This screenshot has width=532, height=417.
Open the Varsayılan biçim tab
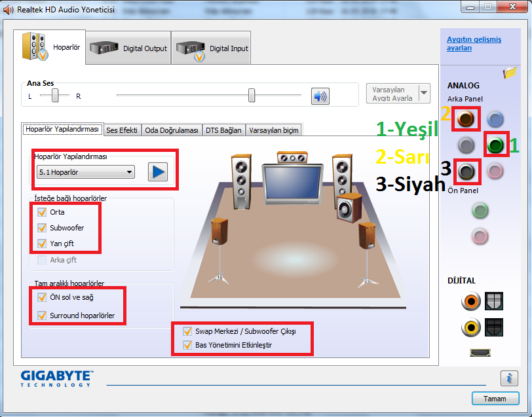[274, 130]
